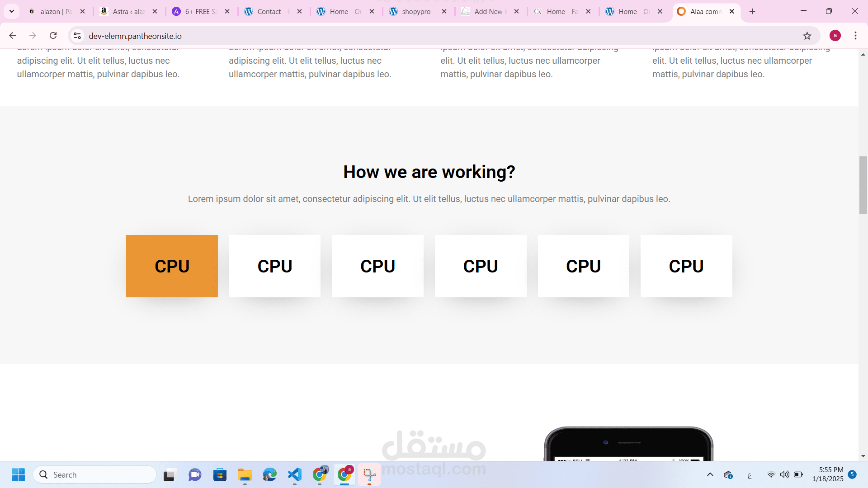Click the page vertical scrollbar thumb
The width and height of the screenshot is (868, 488).
[x=863, y=185]
